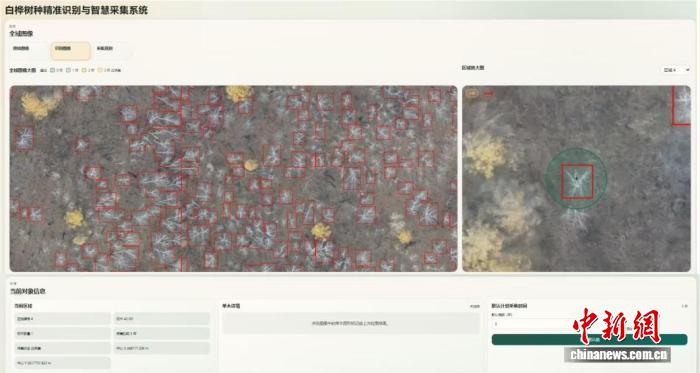This screenshot has width=700, height=373.
Task: Switch to the highlighted beige tab under 全域图像
Action: point(71,51)
